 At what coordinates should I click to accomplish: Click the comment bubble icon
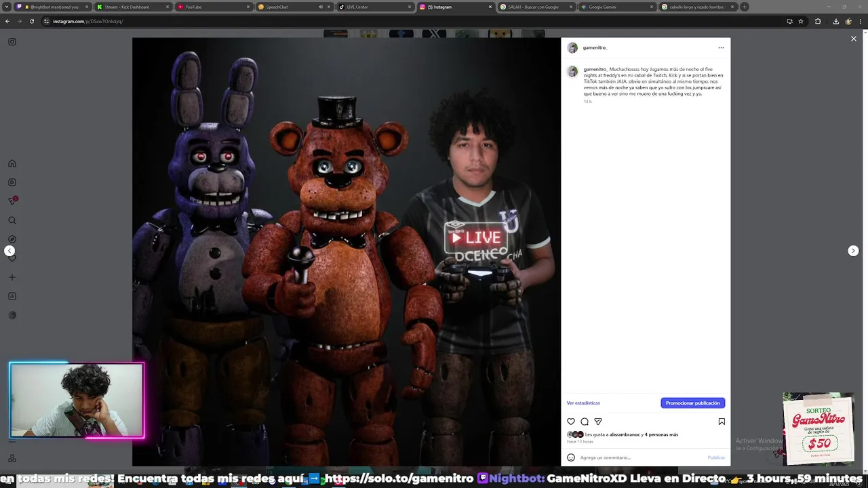(585, 422)
